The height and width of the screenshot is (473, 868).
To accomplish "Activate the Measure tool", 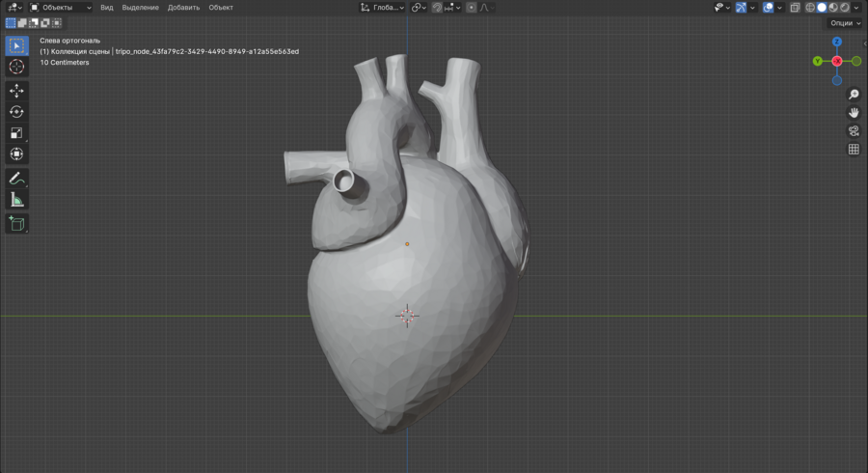I will 16,200.
